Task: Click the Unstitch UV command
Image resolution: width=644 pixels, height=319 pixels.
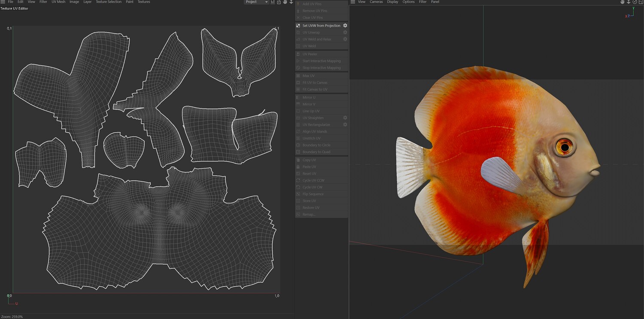Action: click(x=322, y=138)
